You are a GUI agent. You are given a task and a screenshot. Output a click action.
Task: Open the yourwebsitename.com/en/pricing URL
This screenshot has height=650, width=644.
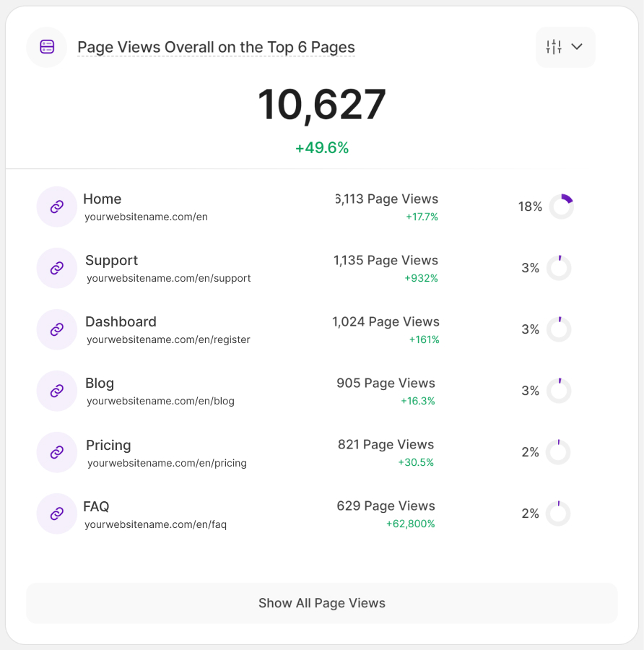coord(167,463)
